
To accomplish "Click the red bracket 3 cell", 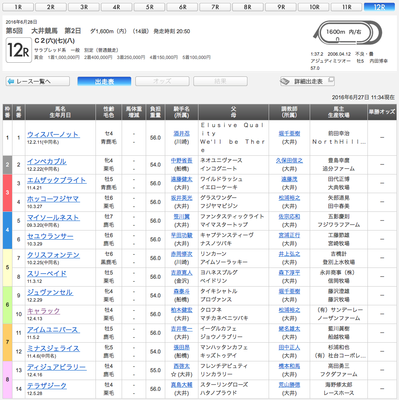I will click(7, 193).
